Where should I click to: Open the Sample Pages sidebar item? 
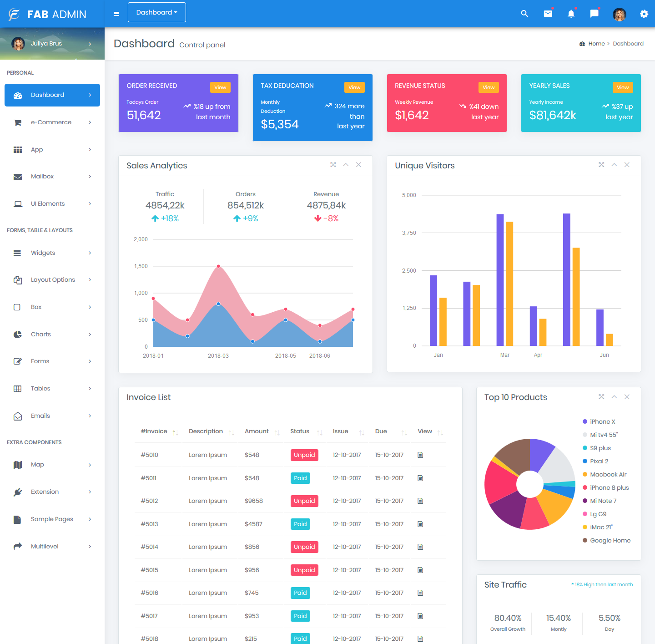52,519
